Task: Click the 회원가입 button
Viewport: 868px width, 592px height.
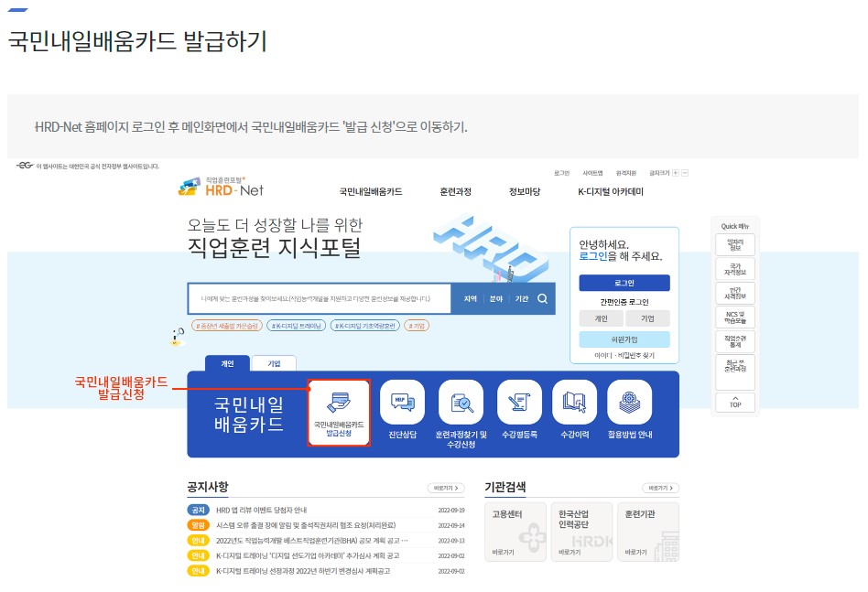Action: coord(624,339)
